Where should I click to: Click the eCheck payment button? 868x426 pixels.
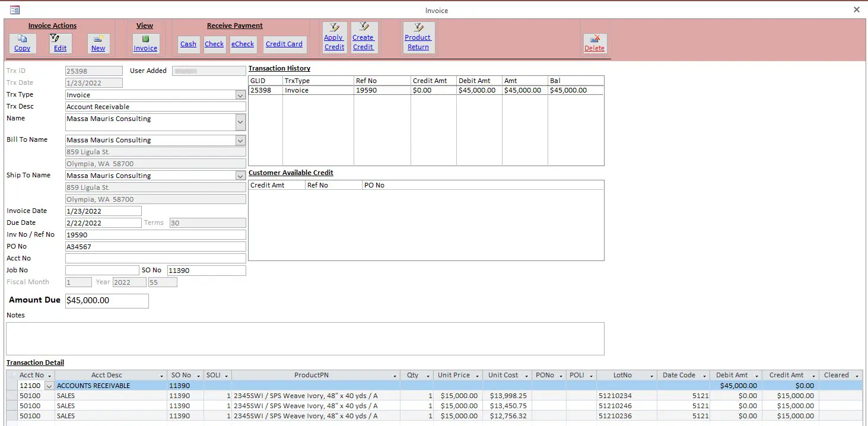click(x=243, y=44)
